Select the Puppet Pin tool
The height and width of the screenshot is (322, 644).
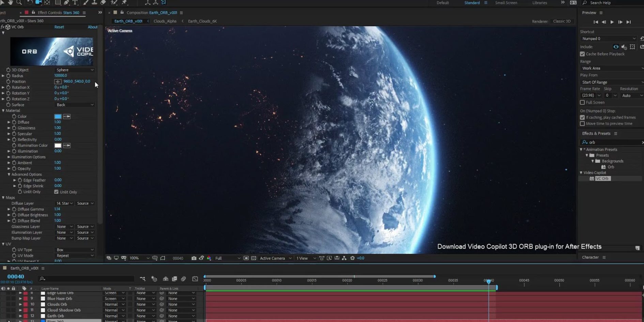pos(124,2)
